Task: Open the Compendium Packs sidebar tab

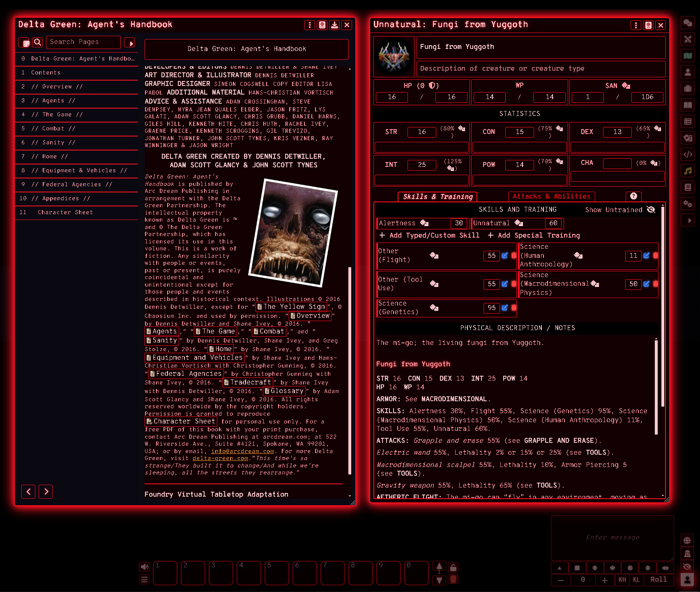Action: point(688,187)
